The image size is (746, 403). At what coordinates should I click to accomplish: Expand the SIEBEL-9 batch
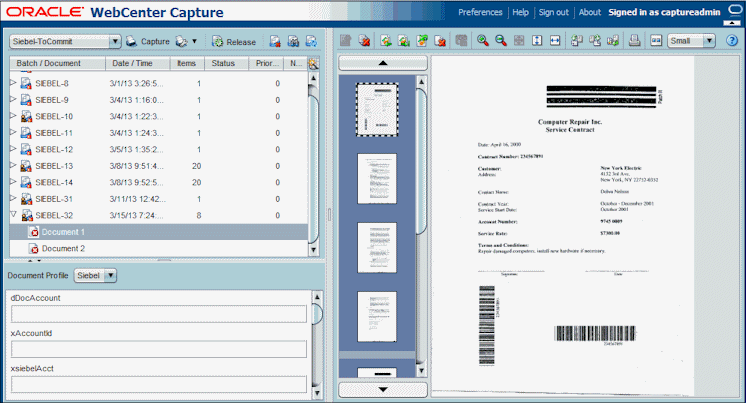click(x=13, y=99)
